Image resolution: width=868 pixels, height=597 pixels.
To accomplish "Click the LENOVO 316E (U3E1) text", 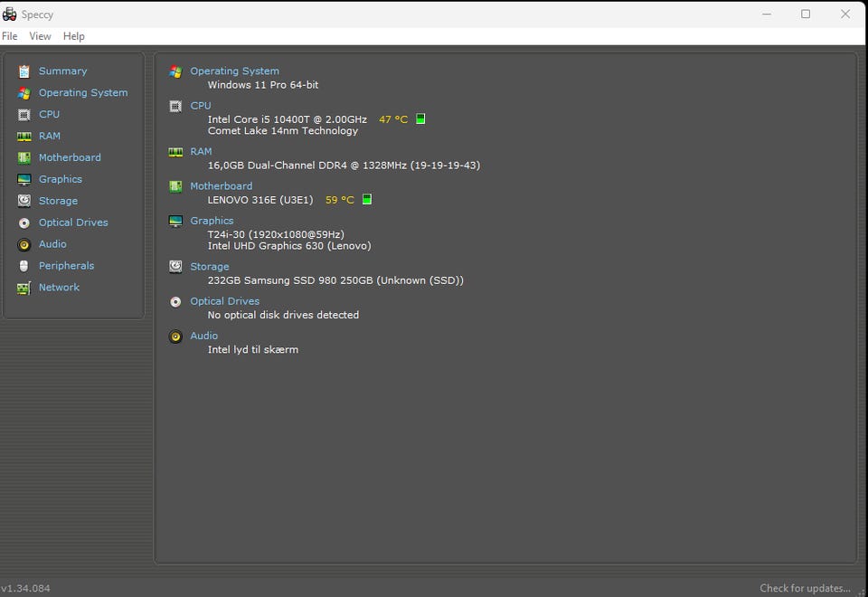I will click(260, 200).
